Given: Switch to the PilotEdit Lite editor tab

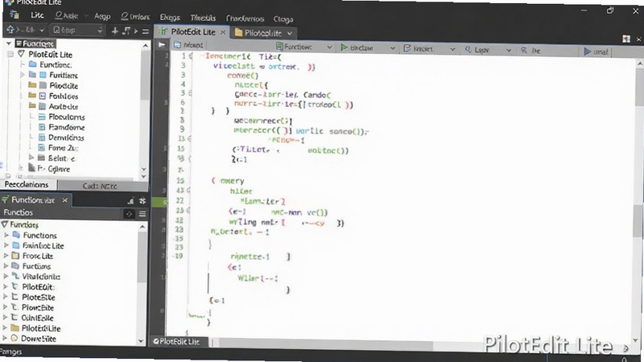Looking at the screenshot, I should tap(192, 32).
